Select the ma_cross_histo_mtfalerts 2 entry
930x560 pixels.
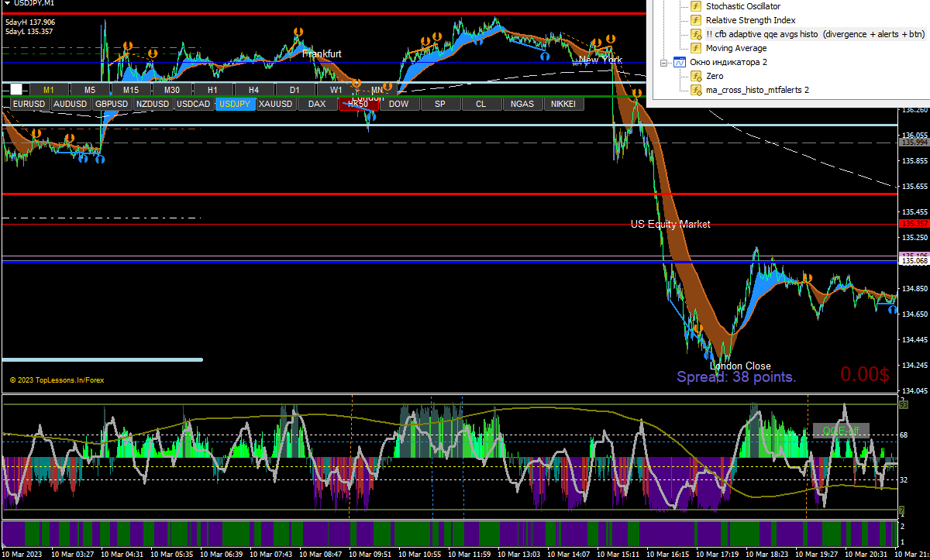[x=757, y=90]
